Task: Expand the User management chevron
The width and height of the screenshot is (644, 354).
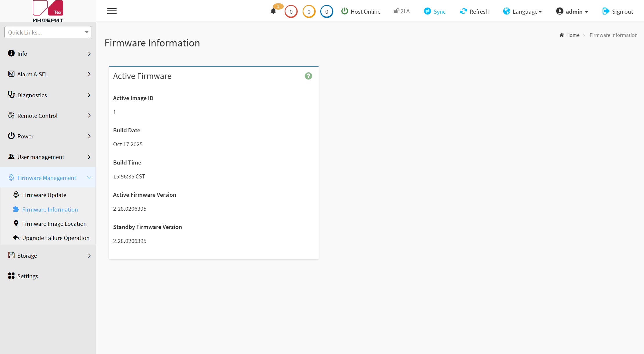Action: pos(89,157)
